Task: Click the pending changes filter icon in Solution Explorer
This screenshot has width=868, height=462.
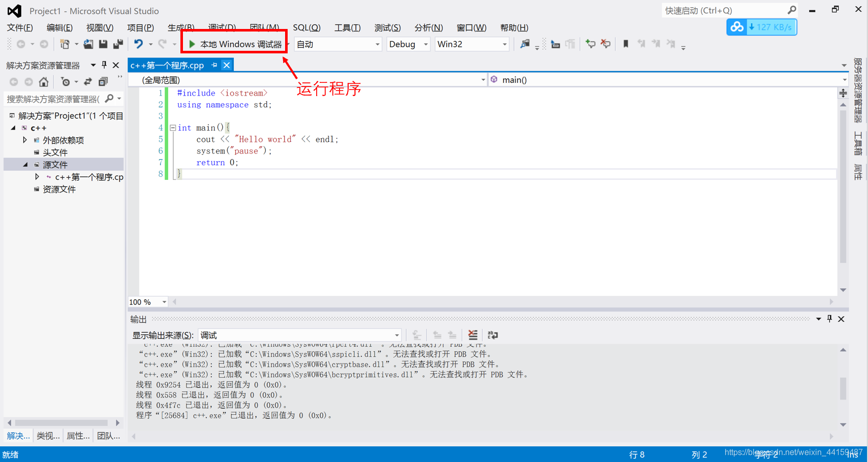Action: (x=65, y=81)
